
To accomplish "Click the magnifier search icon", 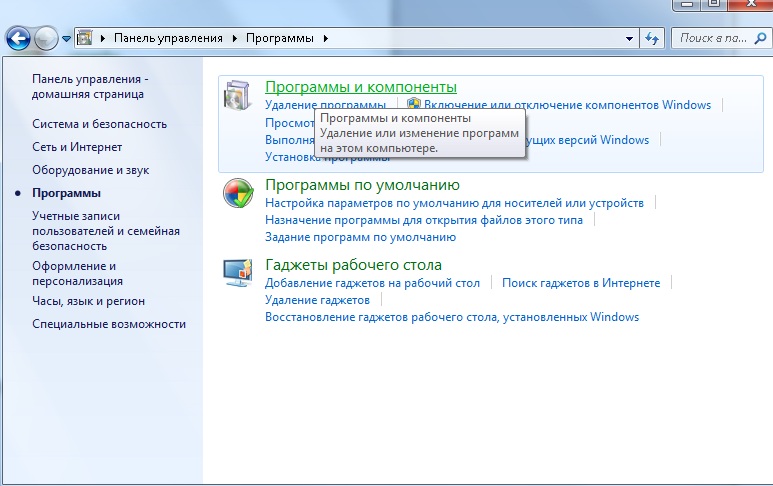I will point(760,38).
